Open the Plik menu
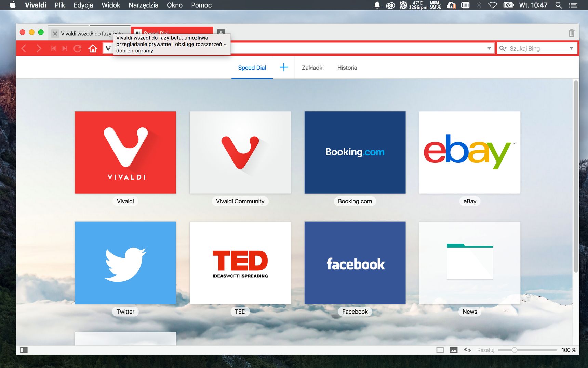The width and height of the screenshot is (588, 368). coord(60,5)
